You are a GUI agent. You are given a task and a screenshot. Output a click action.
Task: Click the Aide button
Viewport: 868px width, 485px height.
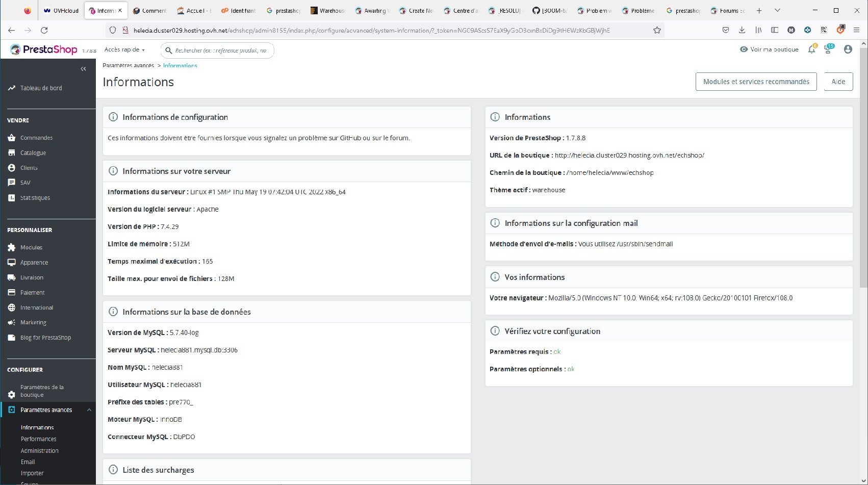click(838, 82)
